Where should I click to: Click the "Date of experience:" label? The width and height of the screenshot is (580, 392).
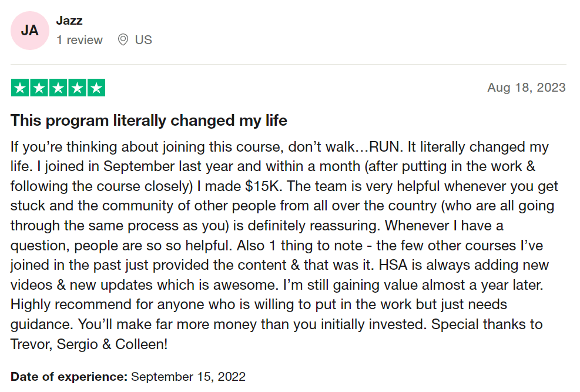click(69, 377)
